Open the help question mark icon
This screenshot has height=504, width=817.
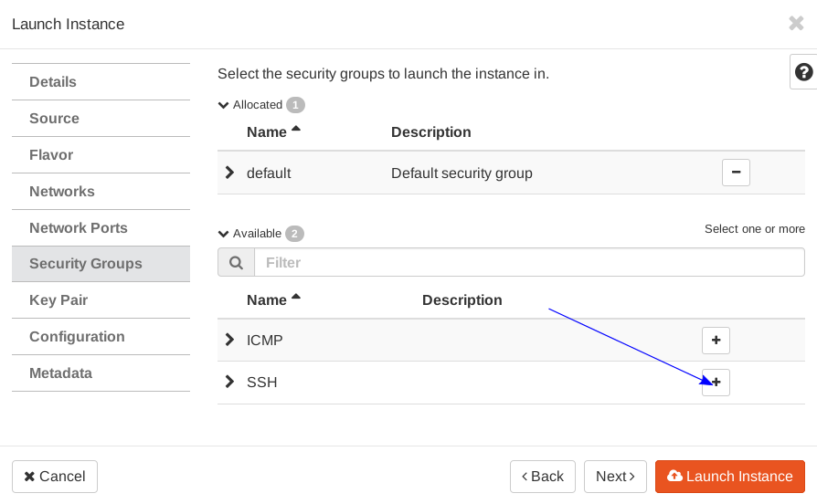coord(803,72)
